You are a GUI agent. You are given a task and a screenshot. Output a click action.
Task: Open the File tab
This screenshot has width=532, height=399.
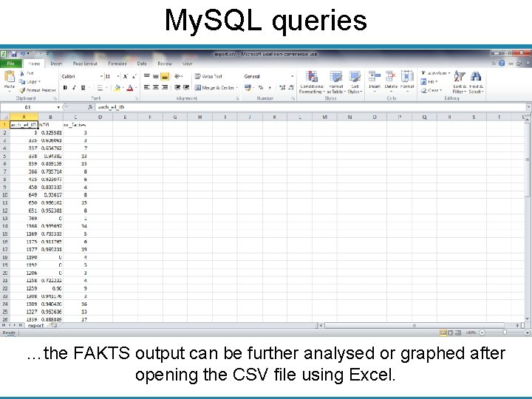(x=11, y=64)
